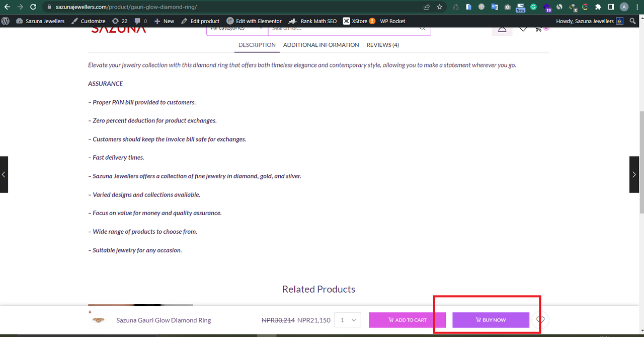Open Sazuna Jewellers admin bar menu
This screenshot has height=337, width=644.
[x=40, y=21]
